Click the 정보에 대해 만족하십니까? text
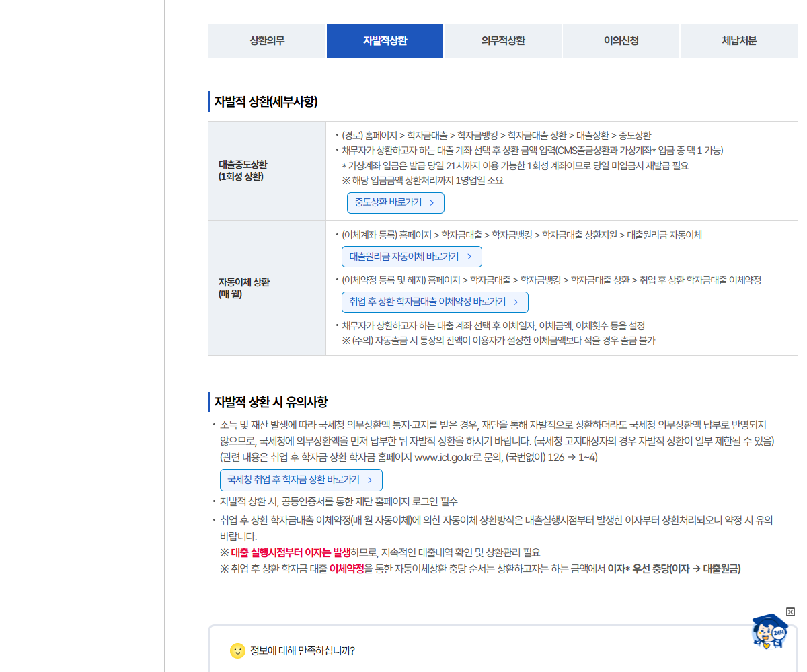The height and width of the screenshot is (672, 807). (x=303, y=650)
